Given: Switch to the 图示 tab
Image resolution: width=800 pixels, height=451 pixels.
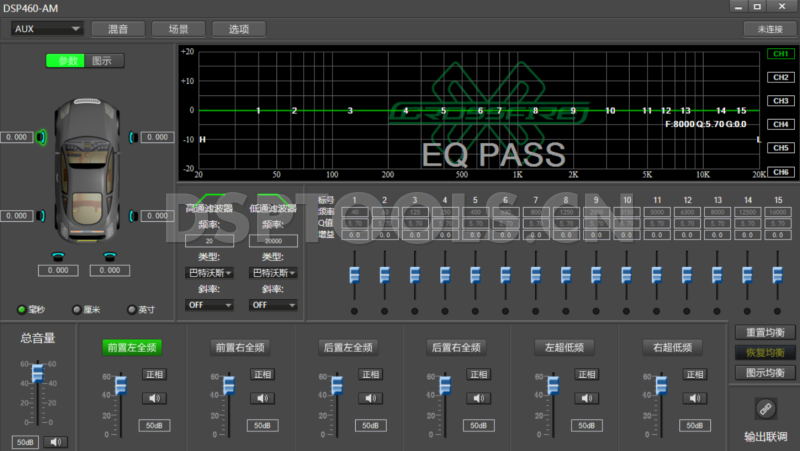Looking at the screenshot, I should click(x=104, y=61).
